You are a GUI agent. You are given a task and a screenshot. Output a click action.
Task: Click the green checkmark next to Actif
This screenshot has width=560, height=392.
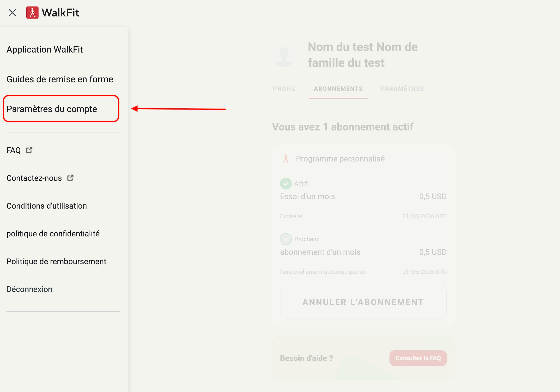[286, 184]
